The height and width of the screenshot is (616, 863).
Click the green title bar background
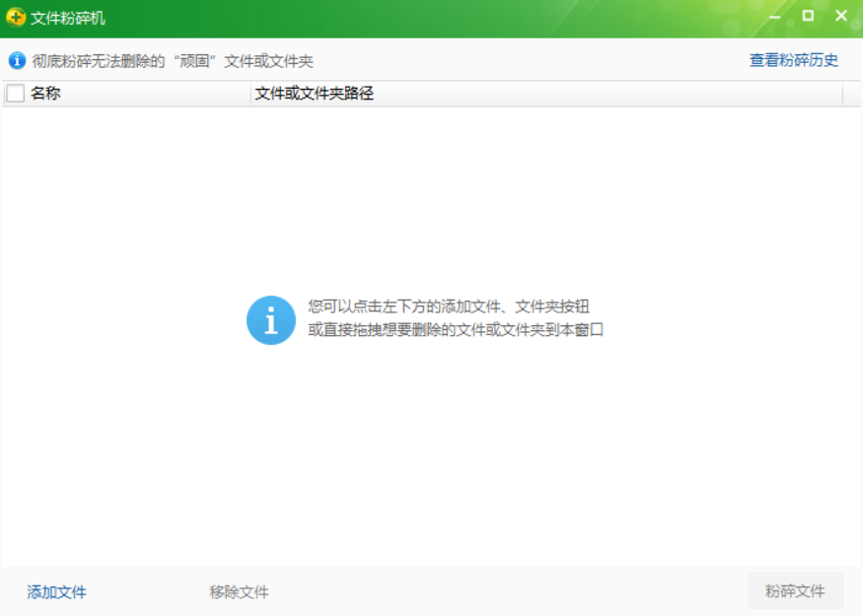click(444, 15)
